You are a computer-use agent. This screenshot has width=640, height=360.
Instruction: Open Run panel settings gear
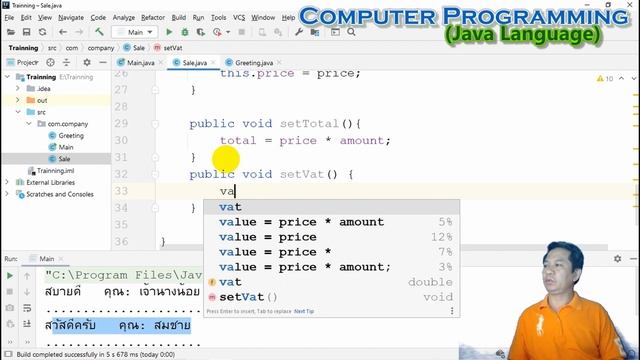(x=618, y=259)
